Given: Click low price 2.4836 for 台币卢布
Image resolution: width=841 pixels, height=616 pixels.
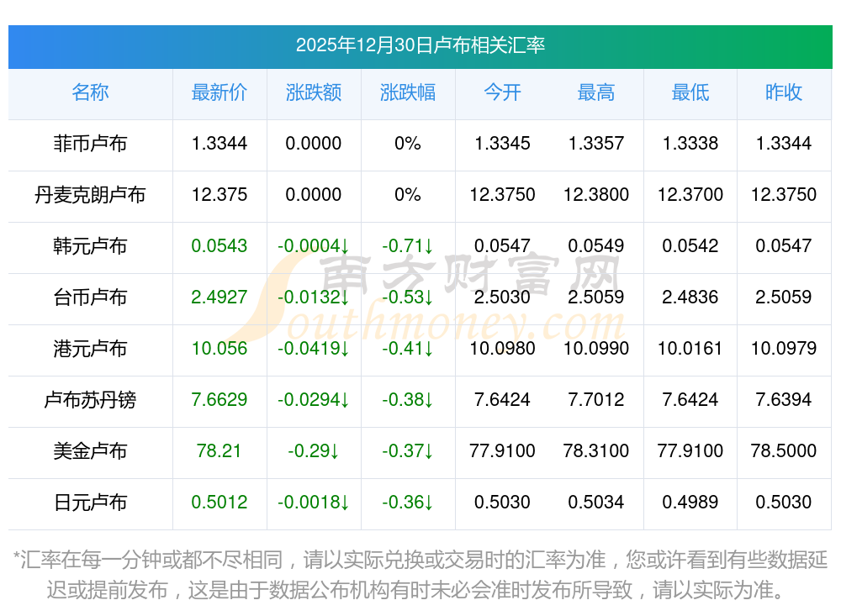Looking at the screenshot, I should tap(690, 297).
